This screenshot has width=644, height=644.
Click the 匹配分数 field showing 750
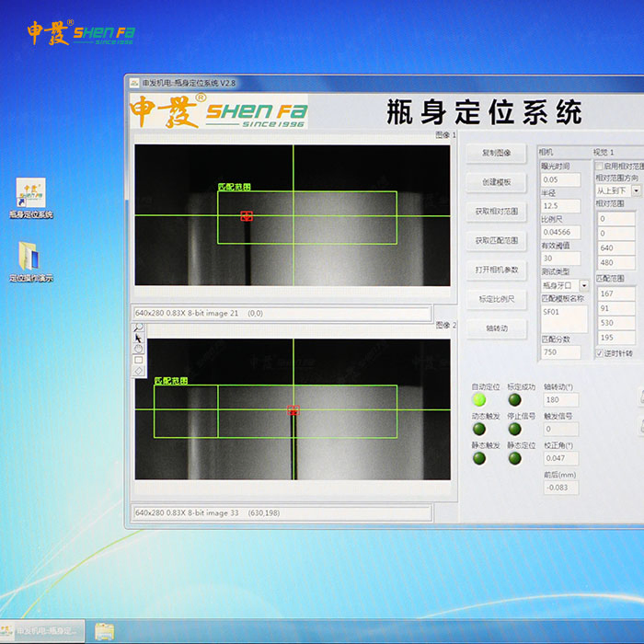click(x=560, y=352)
